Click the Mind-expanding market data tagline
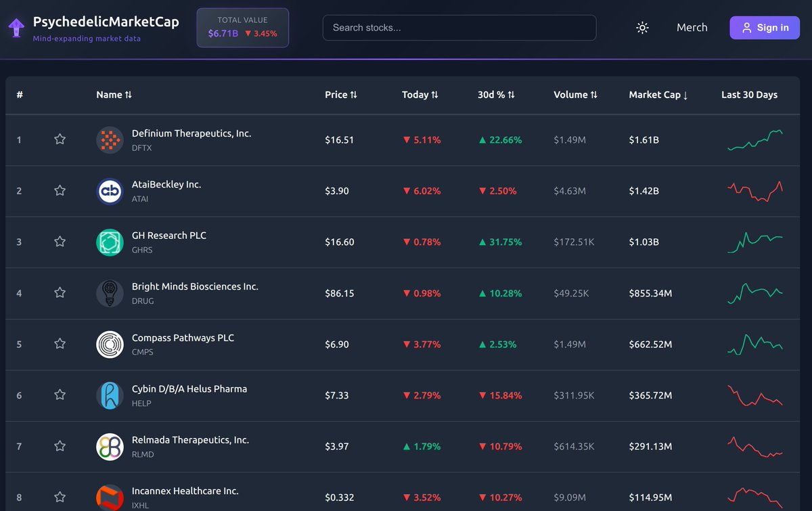This screenshot has height=511, width=812. tap(87, 39)
